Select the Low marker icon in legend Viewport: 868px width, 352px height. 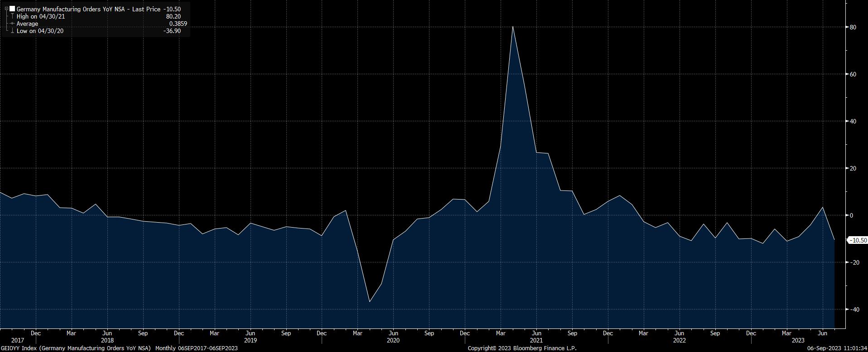pyautogui.click(x=12, y=31)
